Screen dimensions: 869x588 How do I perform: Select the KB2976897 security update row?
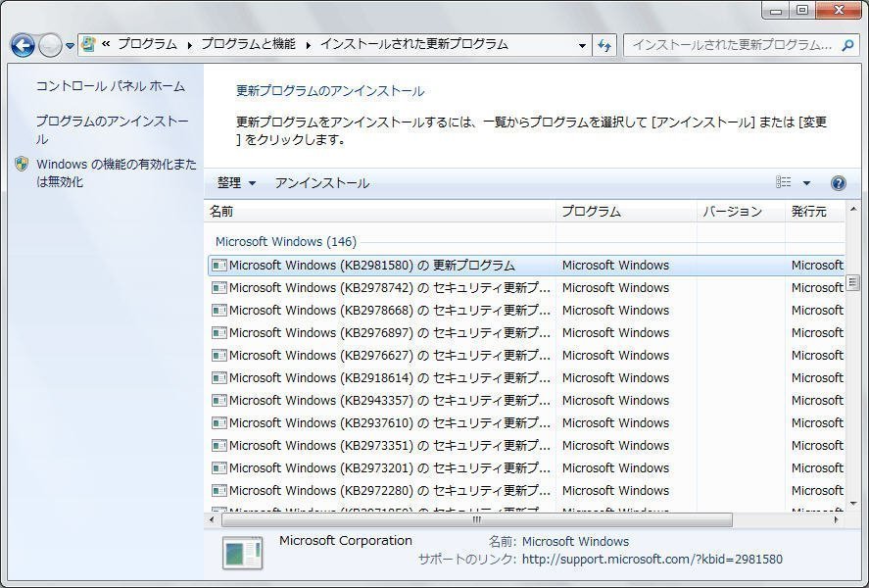[526, 332]
